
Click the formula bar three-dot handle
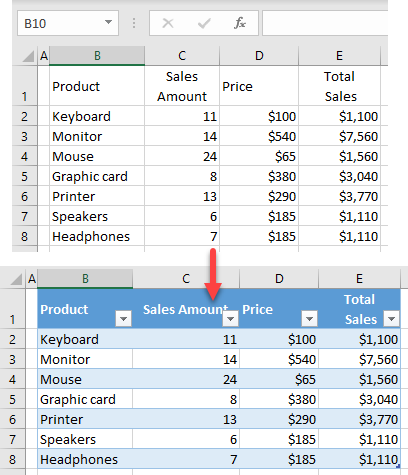click(x=134, y=23)
